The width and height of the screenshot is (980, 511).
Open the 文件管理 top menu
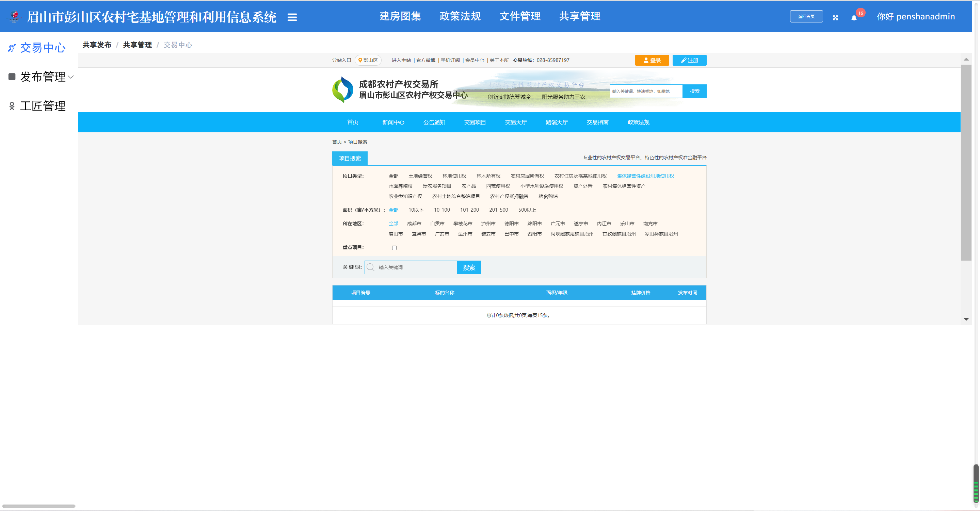520,16
